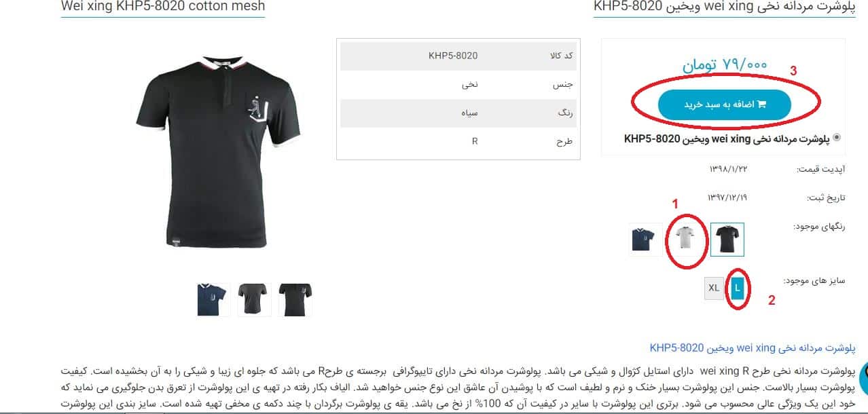
Task: Open the blue KHP5-8020 heading link above the description
Action: coord(753,347)
